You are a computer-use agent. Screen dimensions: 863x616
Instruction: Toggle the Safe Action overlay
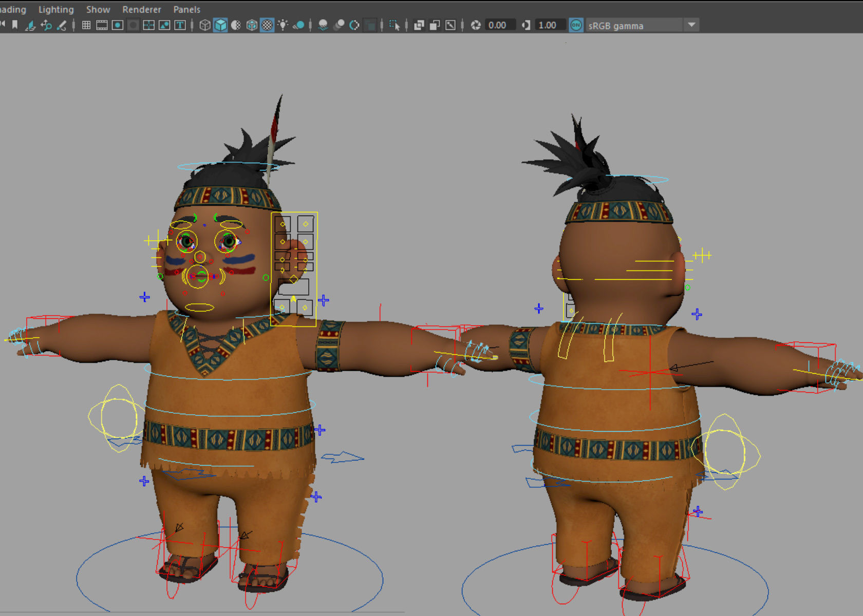point(164,25)
